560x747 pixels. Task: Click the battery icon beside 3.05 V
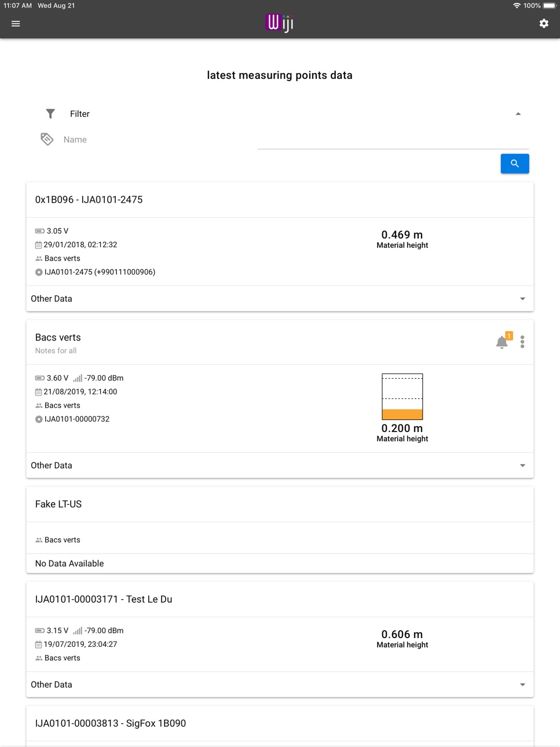point(39,231)
